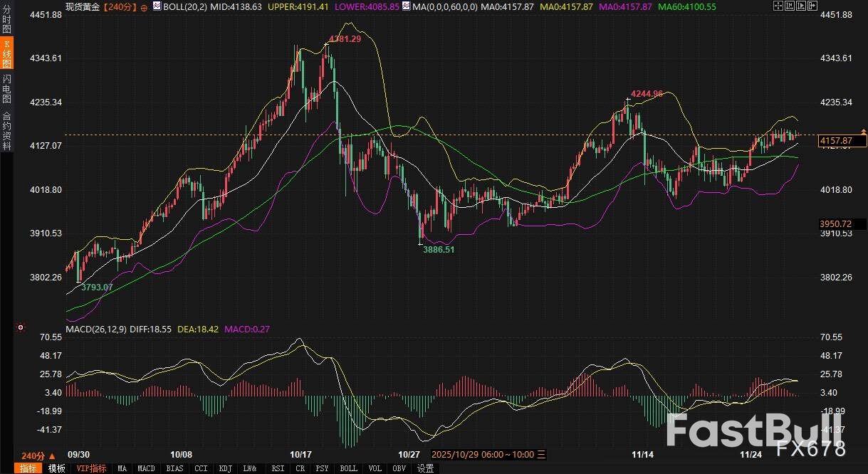This screenshot has height=474, width=868.
Task: Click the 4157.87 current price label
Action: (836, 141)
